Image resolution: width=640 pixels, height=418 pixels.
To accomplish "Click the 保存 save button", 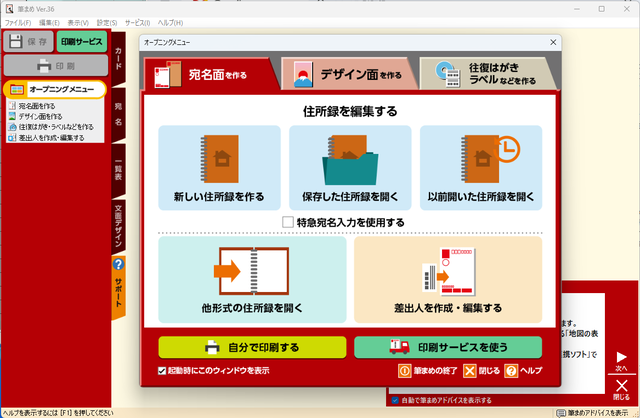I will click(29, 42).
